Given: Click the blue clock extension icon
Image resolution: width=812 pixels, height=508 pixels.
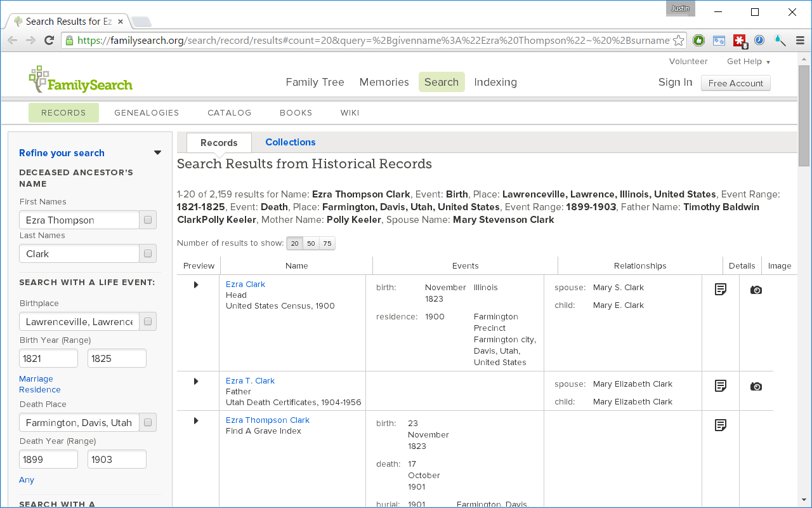Looking at the screenshot, I should (760, 40).
